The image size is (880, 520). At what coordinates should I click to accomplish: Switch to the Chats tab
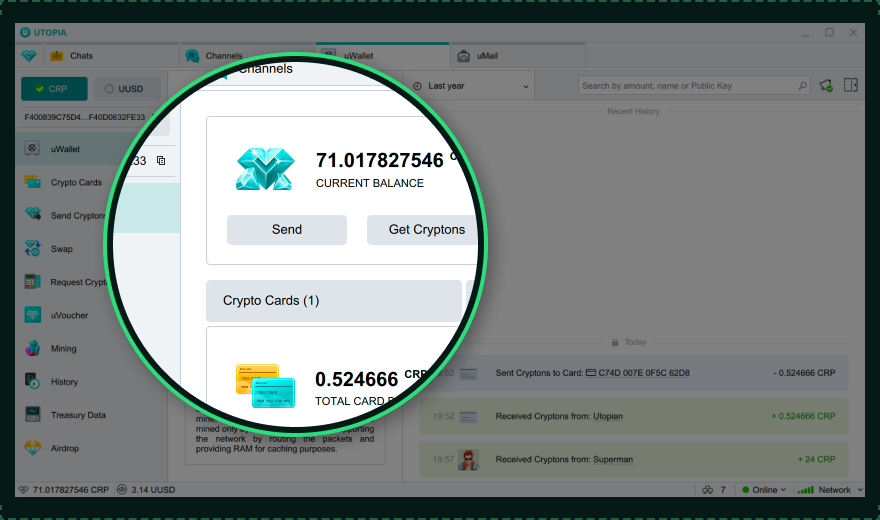click(109, 56)
